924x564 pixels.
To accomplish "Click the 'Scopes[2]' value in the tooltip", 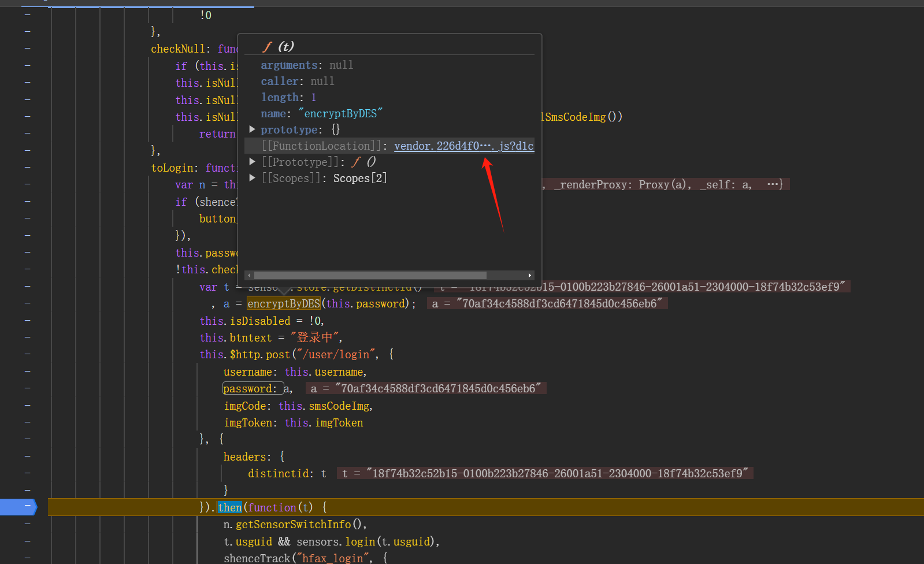I will coord(360,178).
